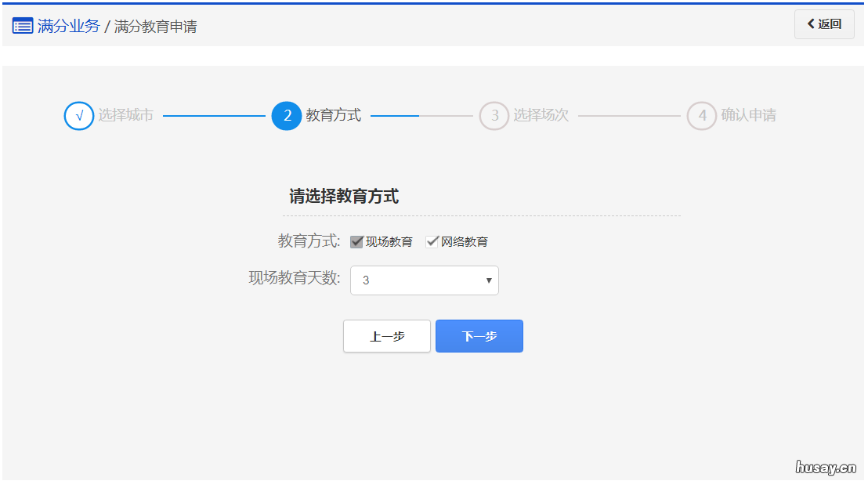The image size is (868, 481).
Task: Select the completed 选择城市 step indicator
Action: [x=78, y=115]
